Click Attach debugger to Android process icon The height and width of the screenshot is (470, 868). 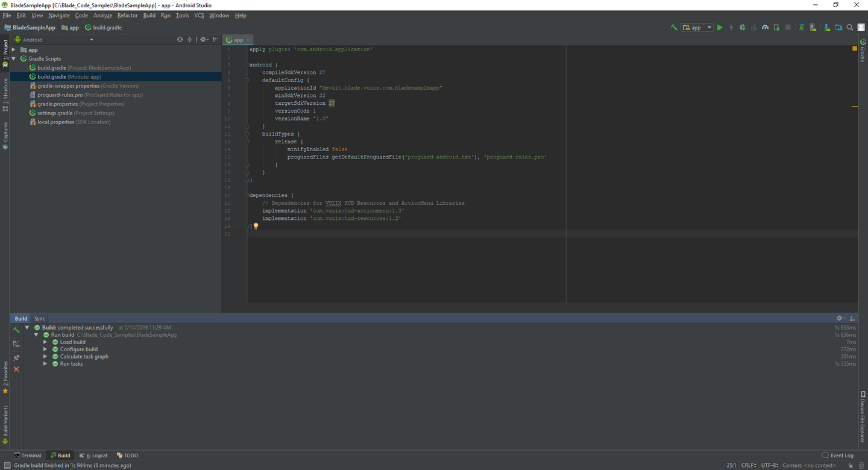click(776, 28)
